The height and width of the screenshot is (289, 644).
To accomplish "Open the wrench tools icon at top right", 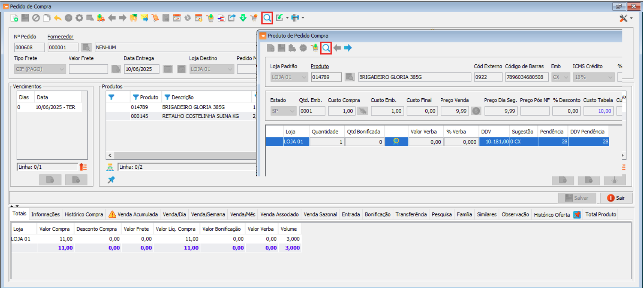I will pyautogui.click(x=623, y=18).
